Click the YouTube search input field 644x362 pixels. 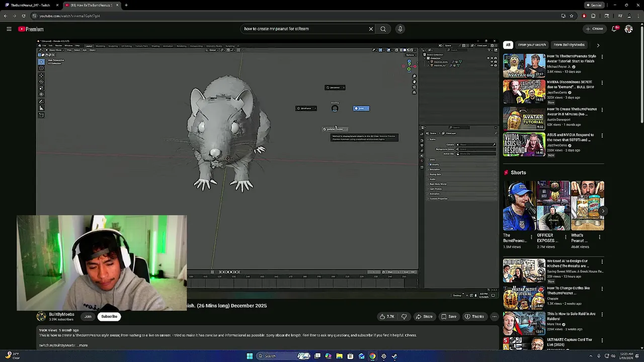click(304, 29)
